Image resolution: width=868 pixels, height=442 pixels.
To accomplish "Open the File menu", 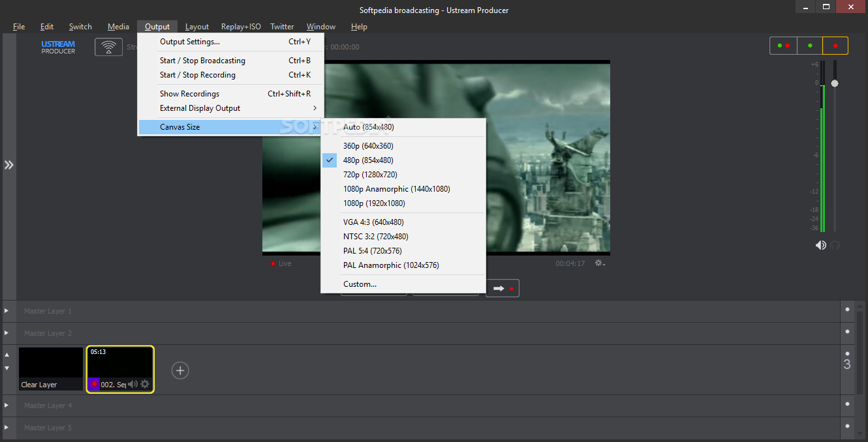I will pos(19,27).
